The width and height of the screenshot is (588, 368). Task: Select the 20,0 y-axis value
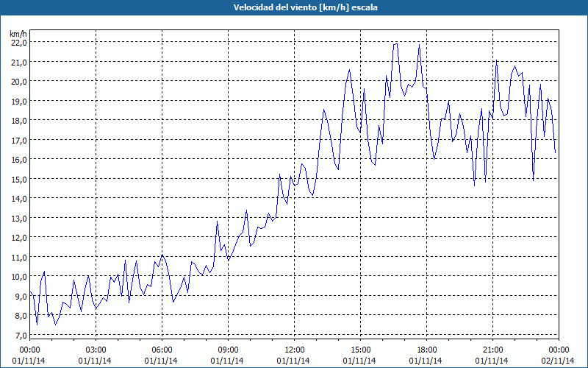[19, 82]
